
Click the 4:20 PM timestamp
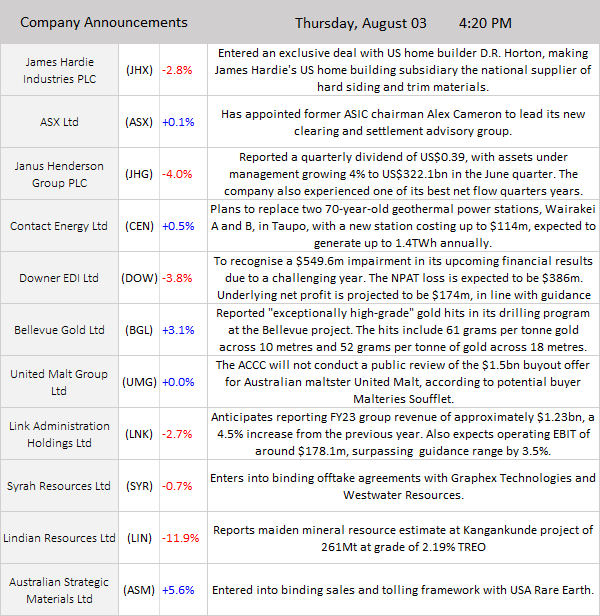click(485, 22)
